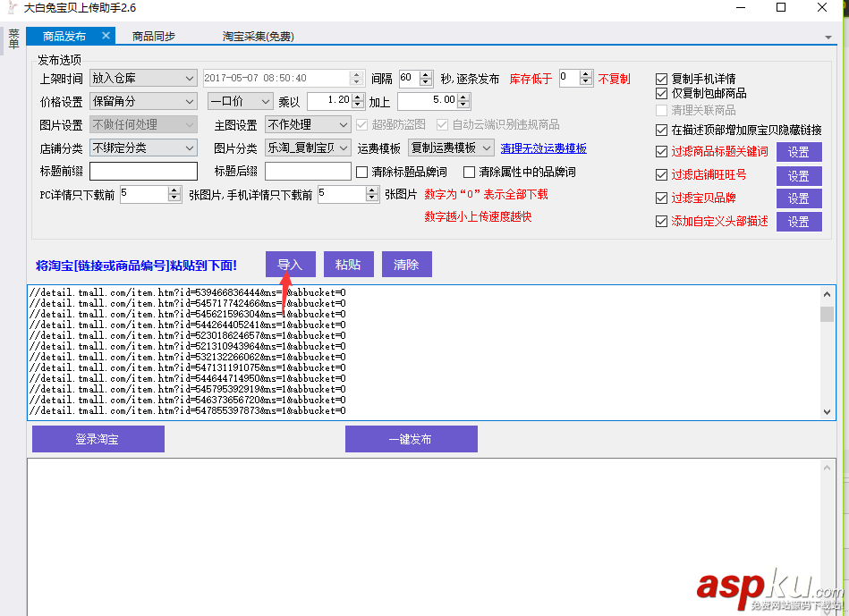The width and height of the screenshot is (849, 616).
Task: Increase 间隔 seconds using the up stepper
Action: click(426, 73)
